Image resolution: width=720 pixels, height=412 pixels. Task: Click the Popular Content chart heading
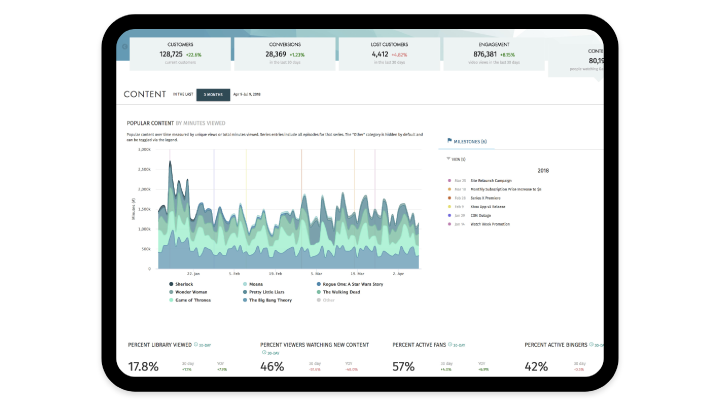pos(150,123)
